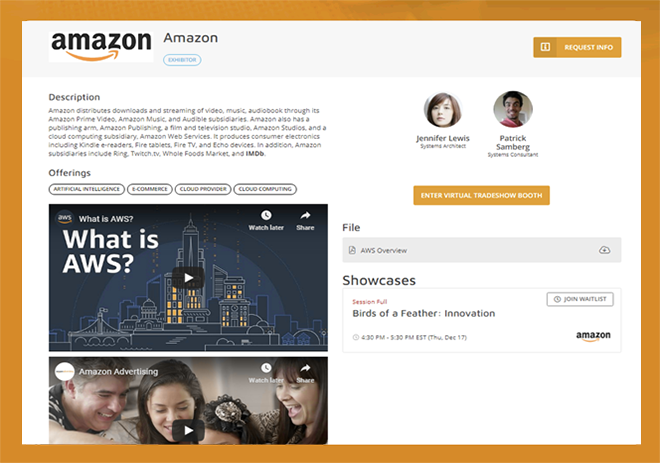Download AWS Overview via cloud icon
This screenshot has width=660, height=463.
click(x=604, y=250)
